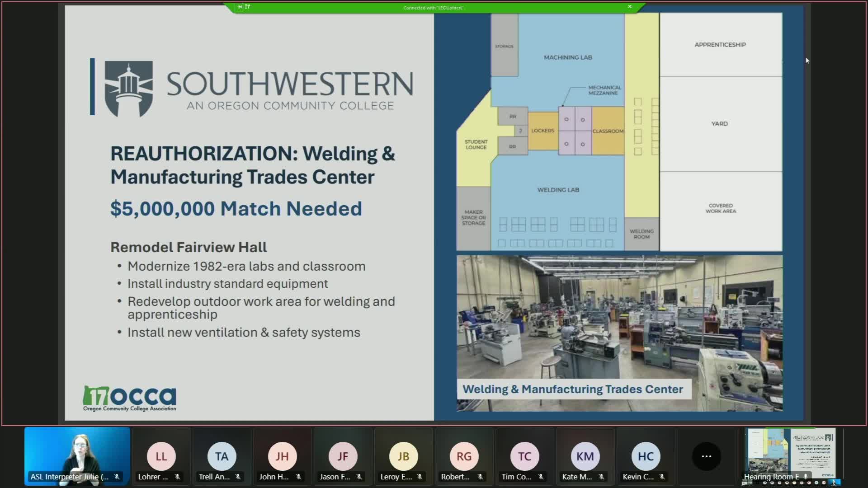
Task: Click the 'COVERED WORK AREA' floor plan label
Action: 721,208
